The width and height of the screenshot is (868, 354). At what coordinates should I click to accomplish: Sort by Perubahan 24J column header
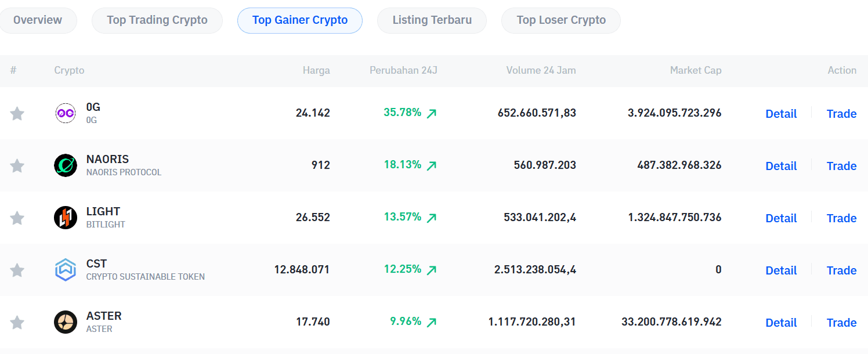click(x=403, y=70)
